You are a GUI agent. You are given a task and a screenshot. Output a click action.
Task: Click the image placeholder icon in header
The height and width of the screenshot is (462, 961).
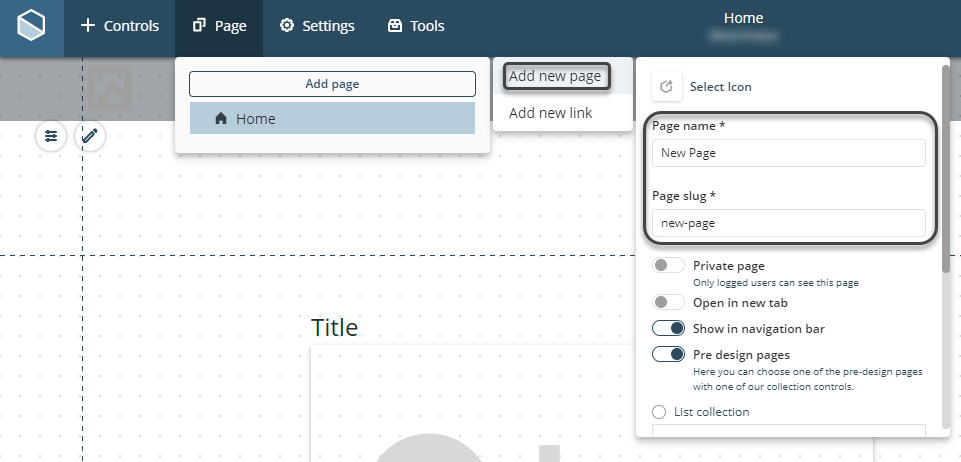point(109,88)
